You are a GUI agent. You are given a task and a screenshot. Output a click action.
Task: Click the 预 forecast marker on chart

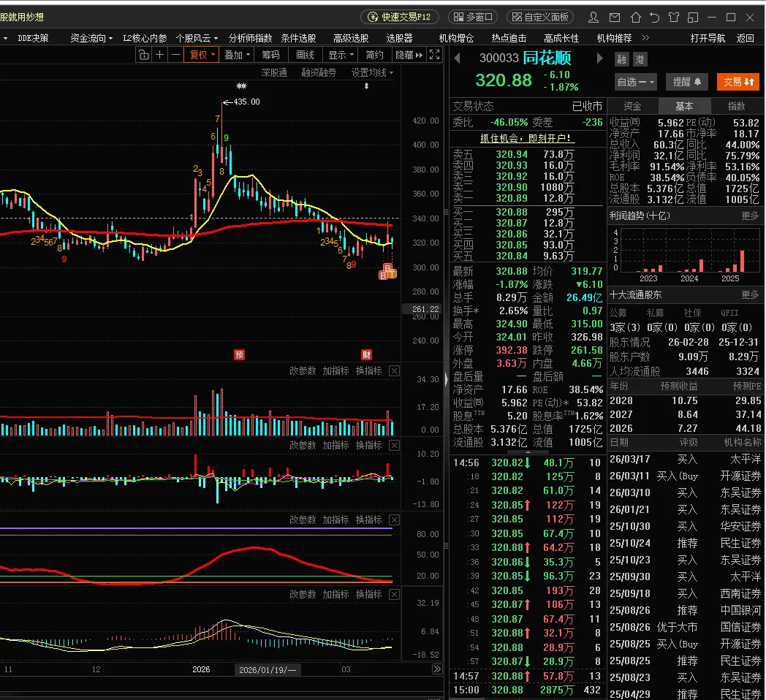239,354
